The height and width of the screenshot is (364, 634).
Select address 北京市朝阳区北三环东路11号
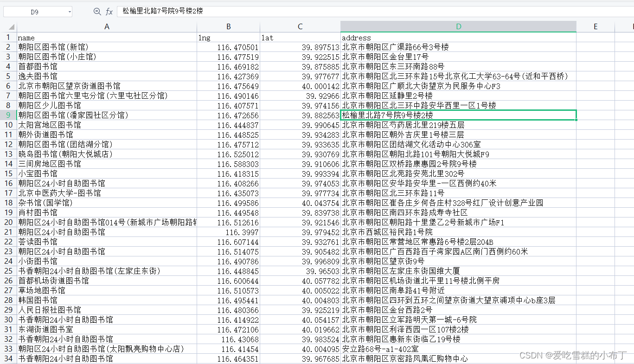pos(458,193)
